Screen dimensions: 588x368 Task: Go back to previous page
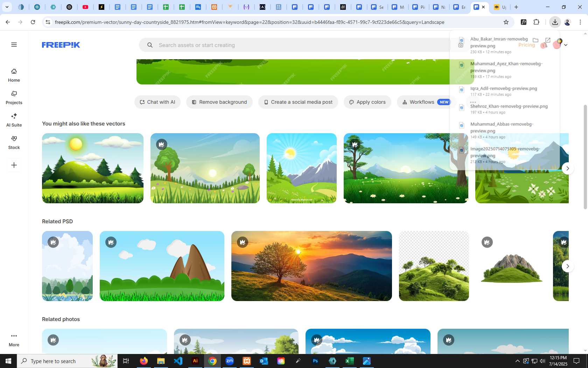coord(8,22)
